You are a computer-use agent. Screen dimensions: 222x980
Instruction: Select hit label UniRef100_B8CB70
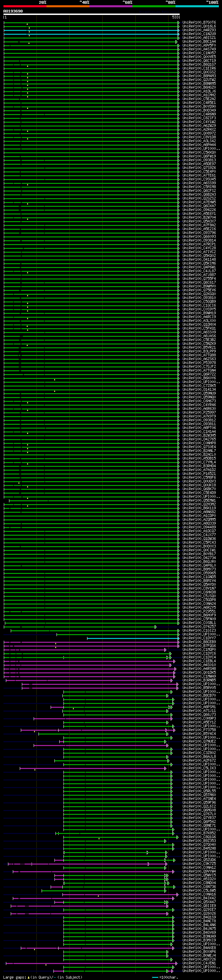[199, 695]
